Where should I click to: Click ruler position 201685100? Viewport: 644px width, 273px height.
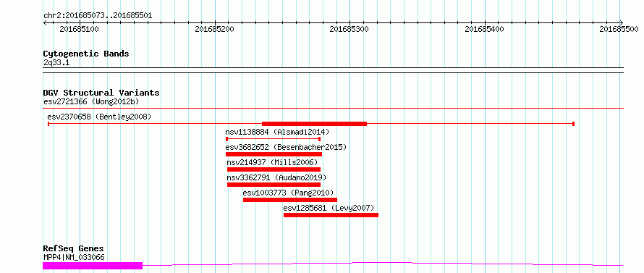pyautogui.click(x=79, y=30)
